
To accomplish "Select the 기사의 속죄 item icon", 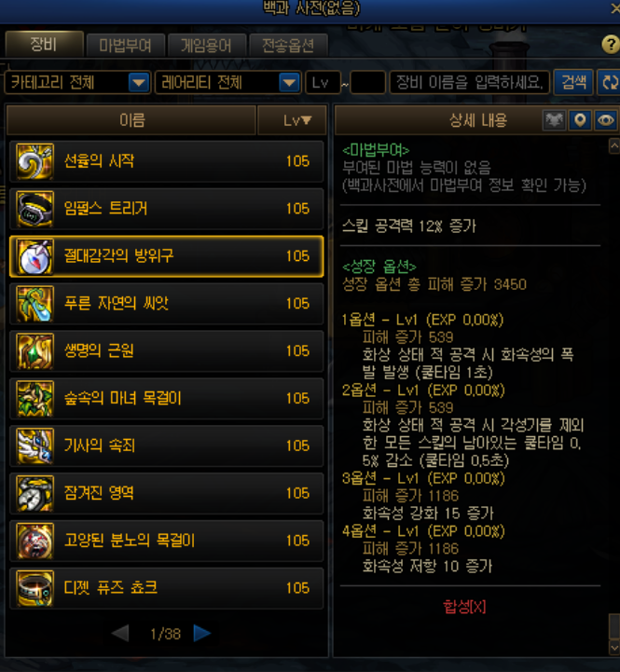I will [34, 446].
